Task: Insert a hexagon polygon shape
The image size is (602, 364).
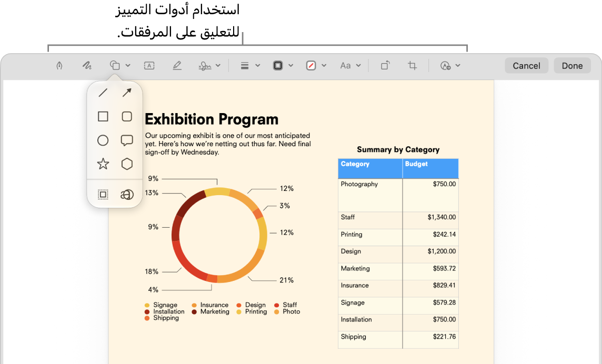Action: 127,164
